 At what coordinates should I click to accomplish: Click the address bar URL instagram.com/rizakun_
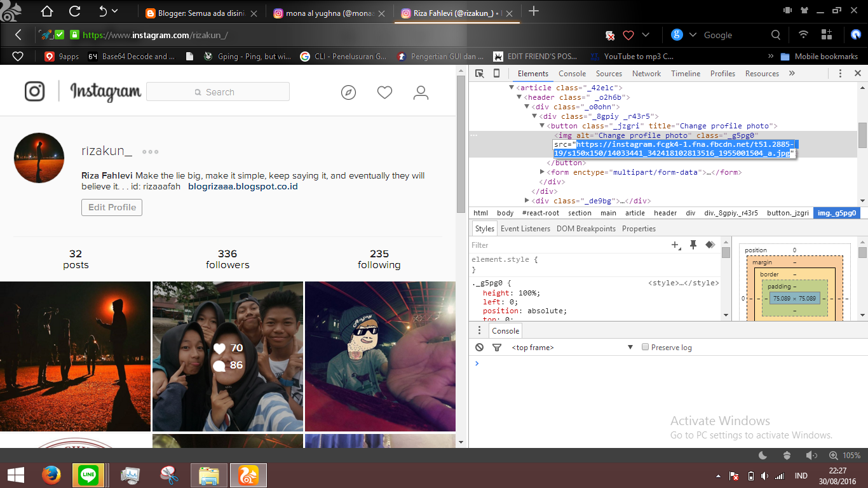[x=155, y=35]
